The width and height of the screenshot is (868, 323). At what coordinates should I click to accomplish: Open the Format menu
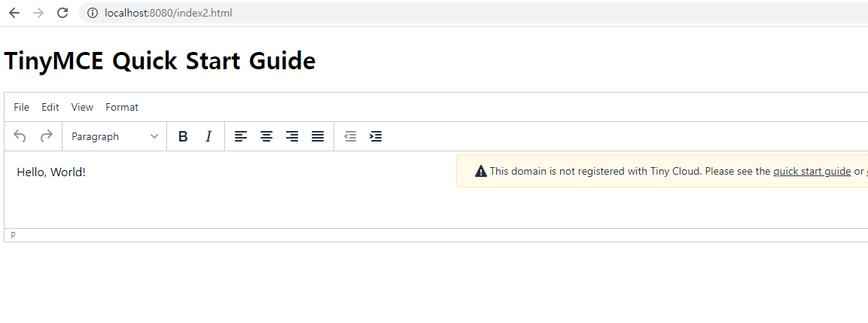(x=122, y=107)
